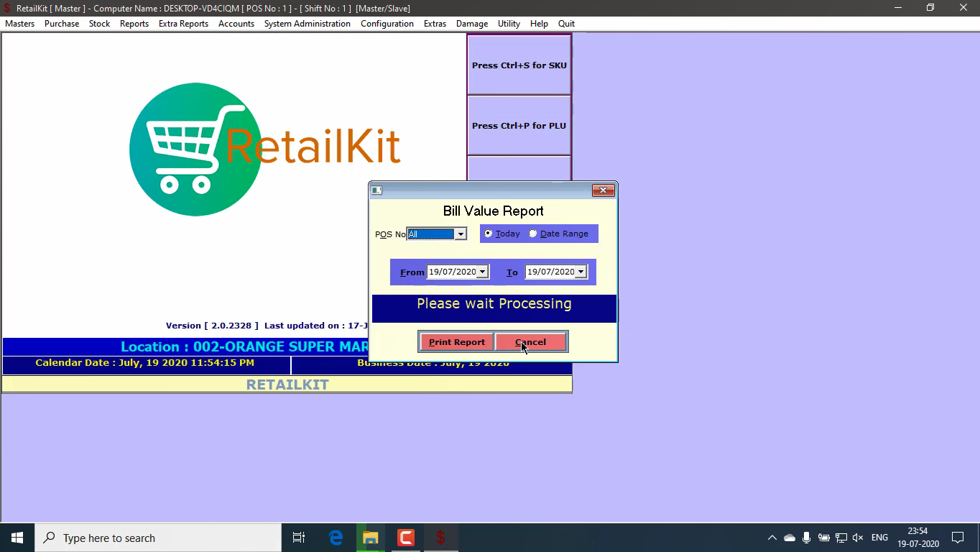The width and height of the screenshot is (980, 552).
Task: Click the microphone tray icon
Action: [807, 538]
